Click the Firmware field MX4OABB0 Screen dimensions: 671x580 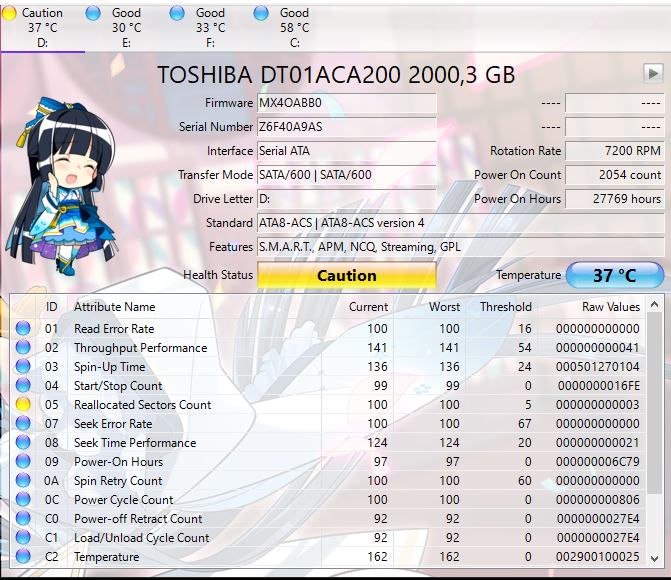[347, 103]
